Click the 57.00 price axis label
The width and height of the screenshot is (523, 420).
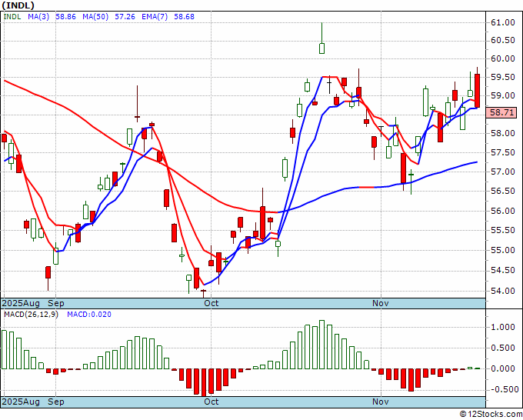(x=503, y=172)
